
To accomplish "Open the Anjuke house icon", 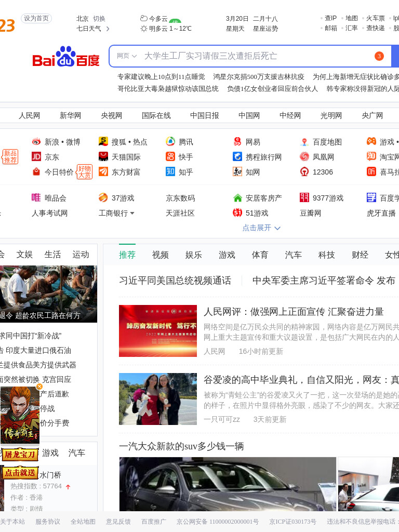I will point(237,197).
